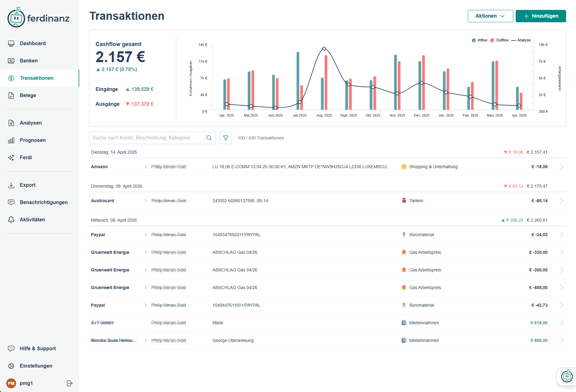This screenshot has width=576, height=392.
Task: Expand the Amazon transaction row chevron
Action: pos(561,167)
